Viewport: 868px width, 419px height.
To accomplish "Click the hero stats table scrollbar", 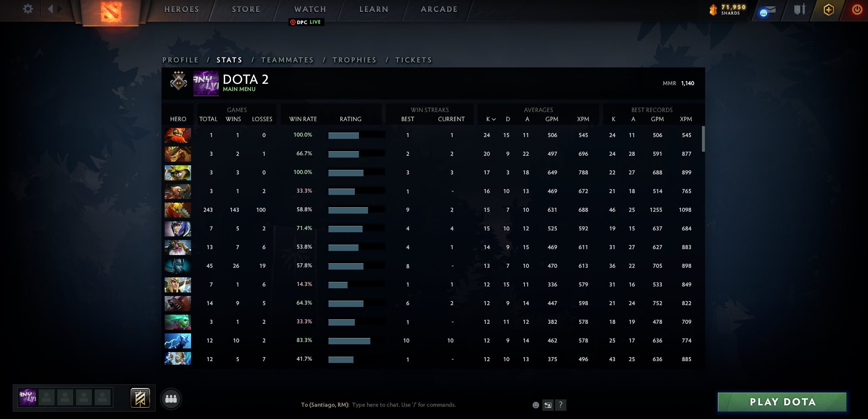I will click(x=703, y=139).
